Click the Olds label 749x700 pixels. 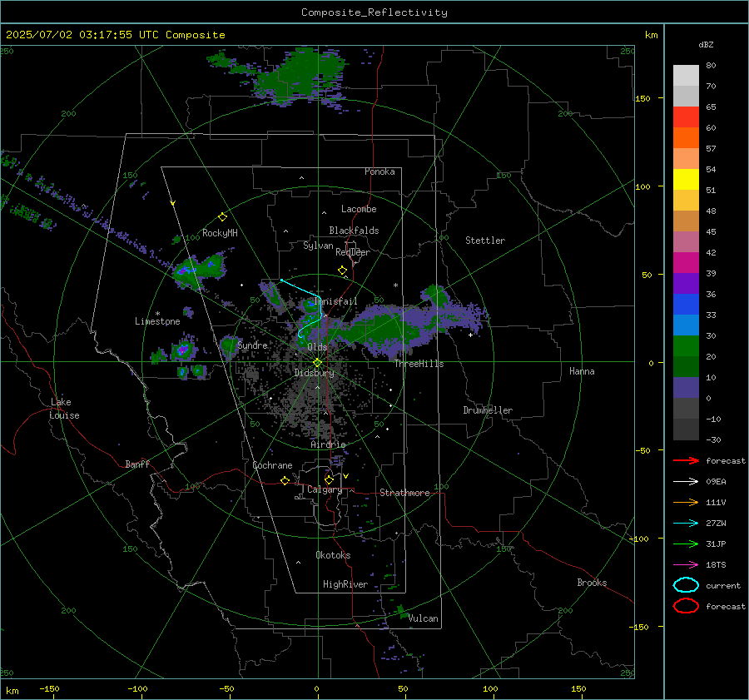(317, 347)
